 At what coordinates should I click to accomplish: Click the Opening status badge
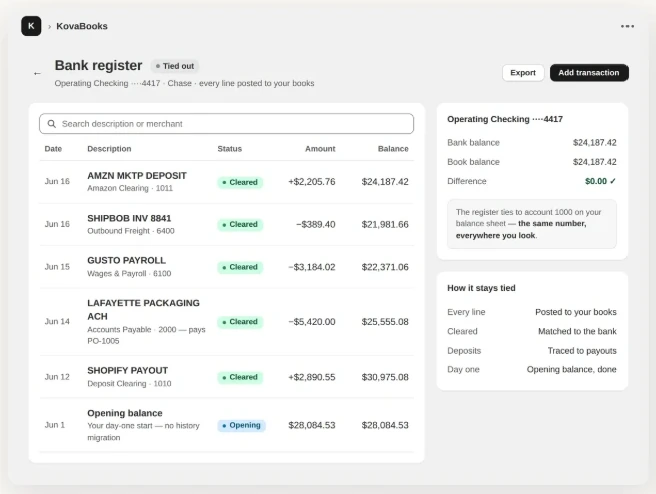241,425
